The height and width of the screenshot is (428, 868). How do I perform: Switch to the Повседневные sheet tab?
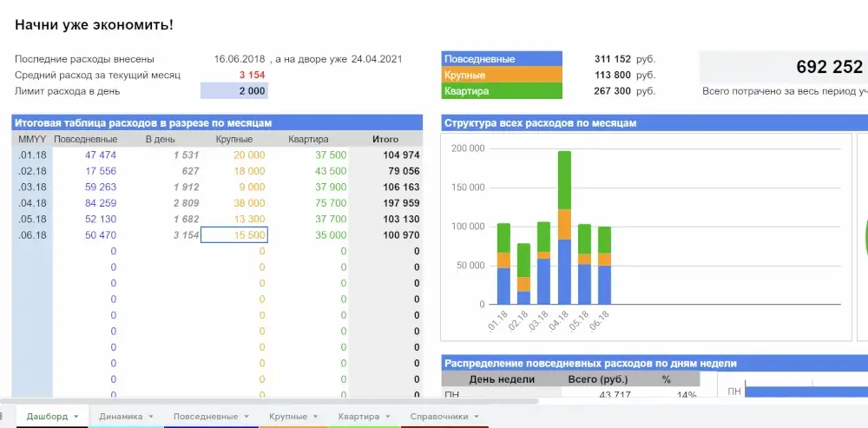206,417
